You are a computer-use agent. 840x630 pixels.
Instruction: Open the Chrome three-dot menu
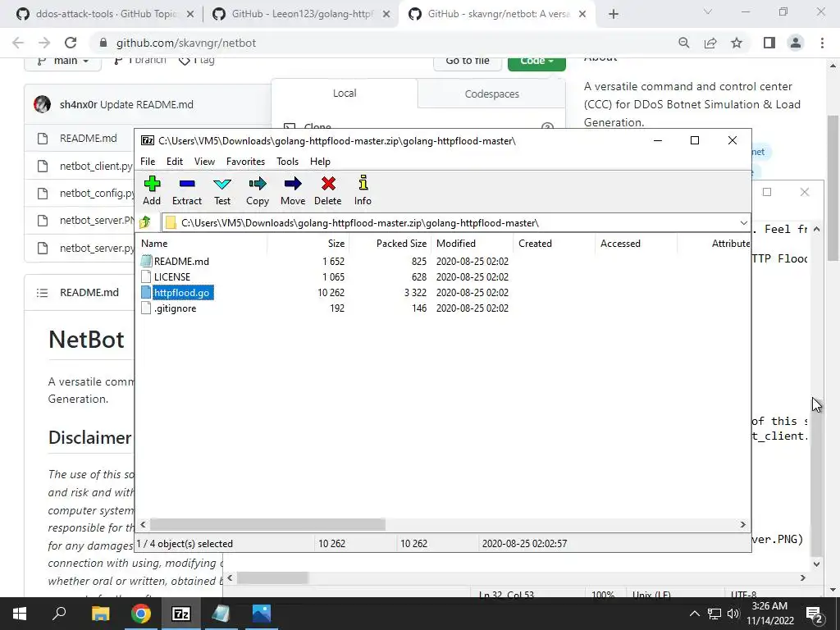click(822, 43)
